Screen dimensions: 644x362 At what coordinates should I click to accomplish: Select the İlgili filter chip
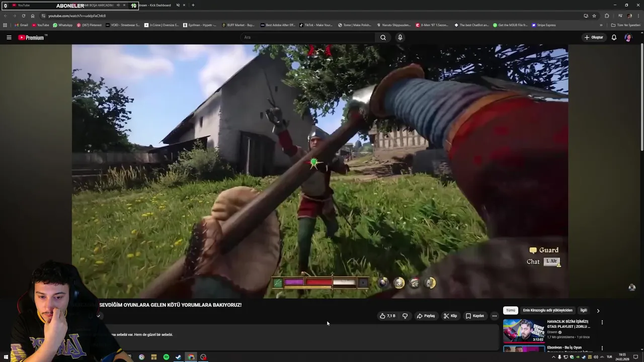point(584,310)
